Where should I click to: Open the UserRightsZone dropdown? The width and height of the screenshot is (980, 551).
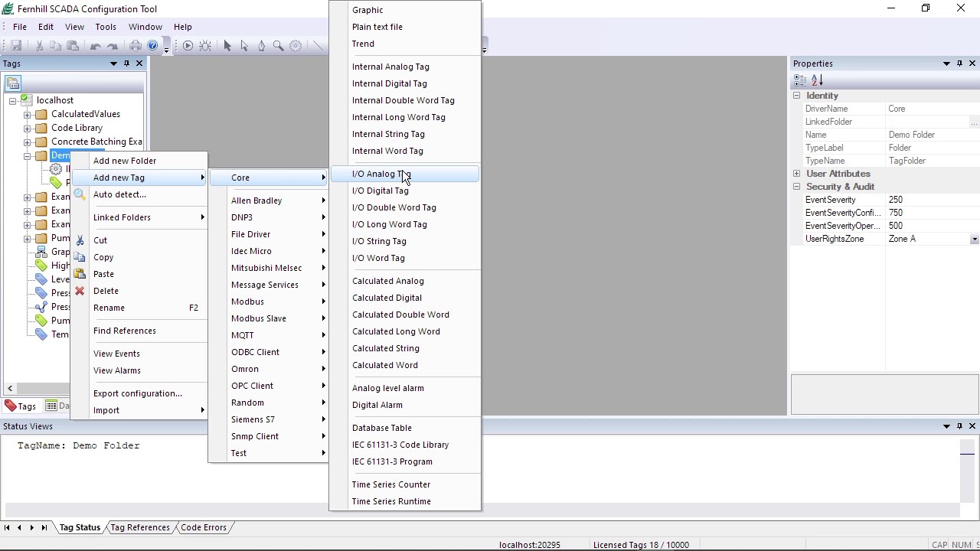point(974,240)
